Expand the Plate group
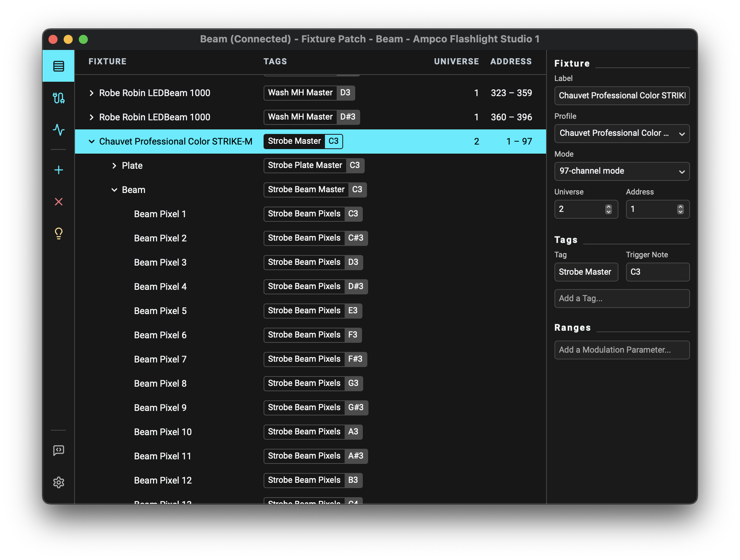 (x=114, y=166)
